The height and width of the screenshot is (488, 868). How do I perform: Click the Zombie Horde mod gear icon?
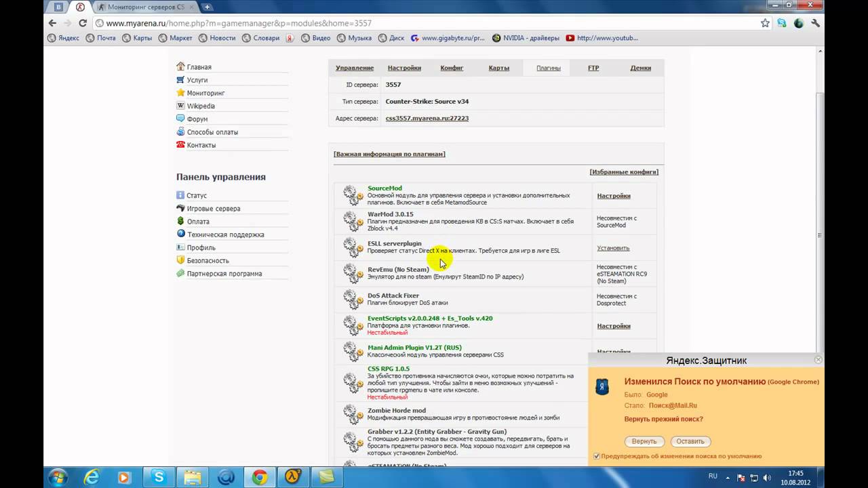[353, 414]
